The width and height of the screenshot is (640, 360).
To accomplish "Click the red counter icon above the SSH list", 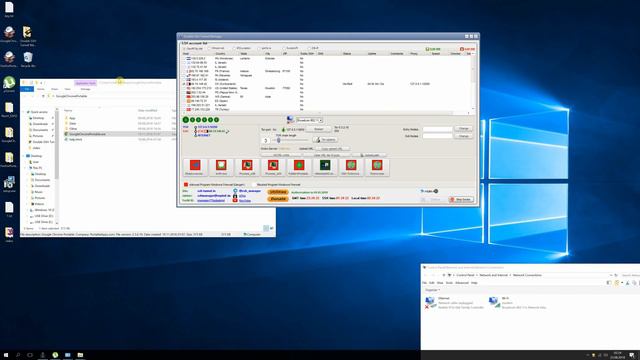I will click(x=462, y=49).
